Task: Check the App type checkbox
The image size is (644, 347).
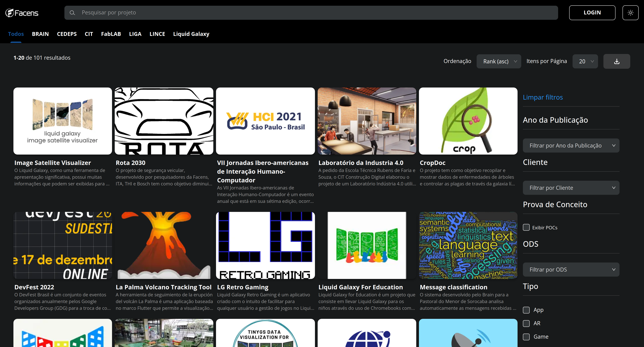Action: click(526, 310)
